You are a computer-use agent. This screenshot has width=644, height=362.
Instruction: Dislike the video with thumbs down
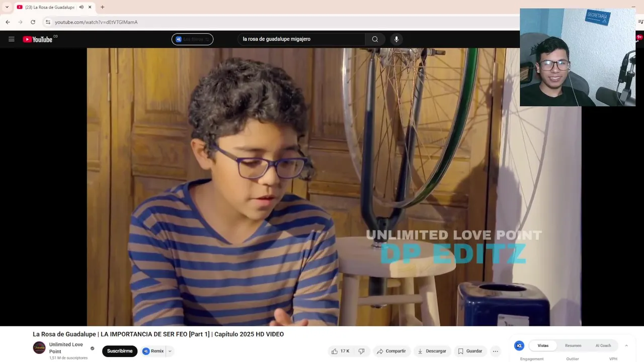(x=361, y=351)
